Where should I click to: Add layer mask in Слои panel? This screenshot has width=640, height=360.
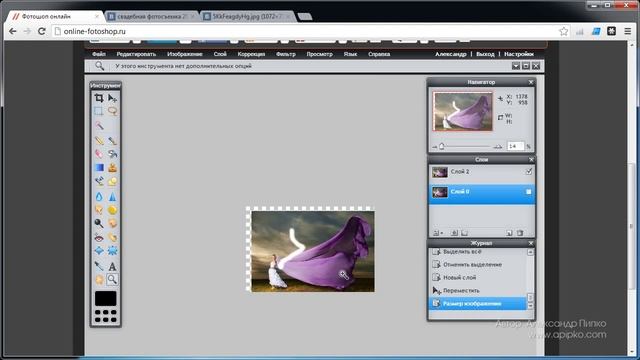(454, 233)
